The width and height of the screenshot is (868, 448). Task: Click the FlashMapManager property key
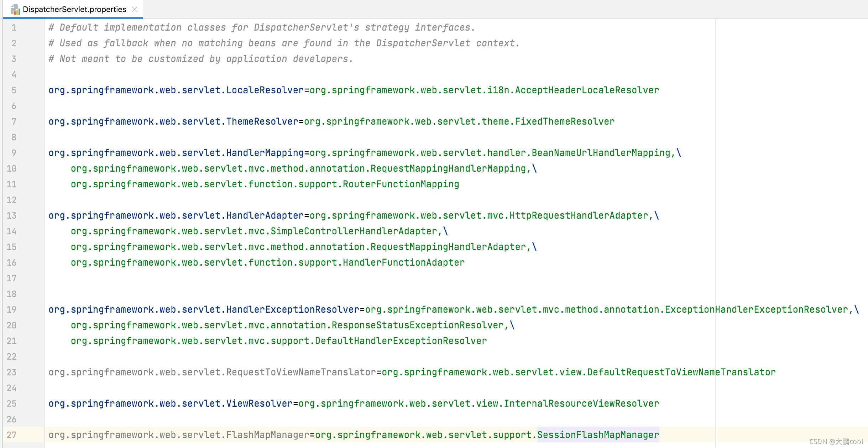(x=179, y=435)
